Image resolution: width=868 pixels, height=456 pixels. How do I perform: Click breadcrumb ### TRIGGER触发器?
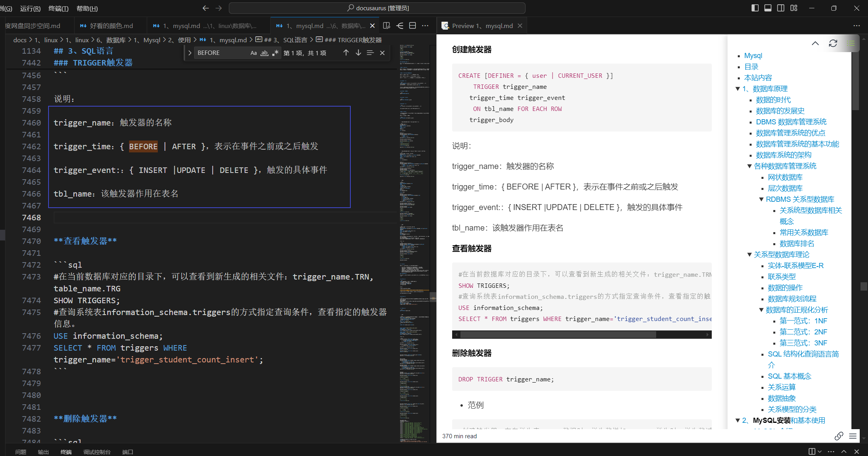click(353, 40)
